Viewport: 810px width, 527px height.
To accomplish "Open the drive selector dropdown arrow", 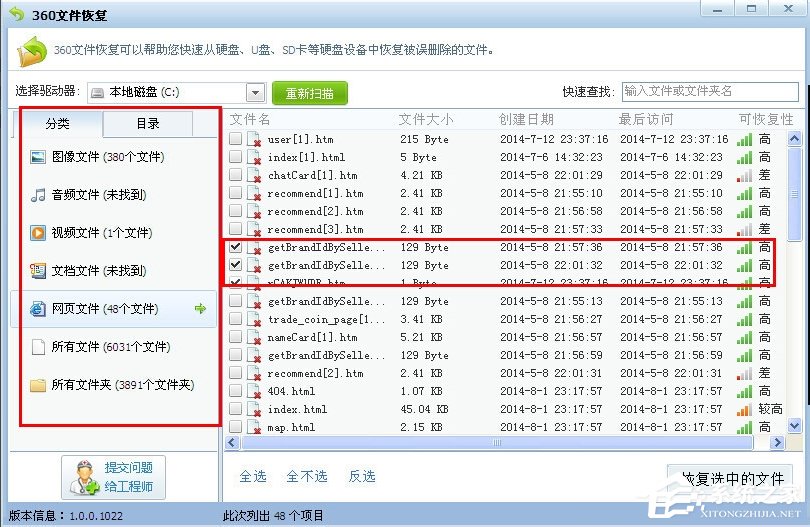I will click(x=255, y=93).
